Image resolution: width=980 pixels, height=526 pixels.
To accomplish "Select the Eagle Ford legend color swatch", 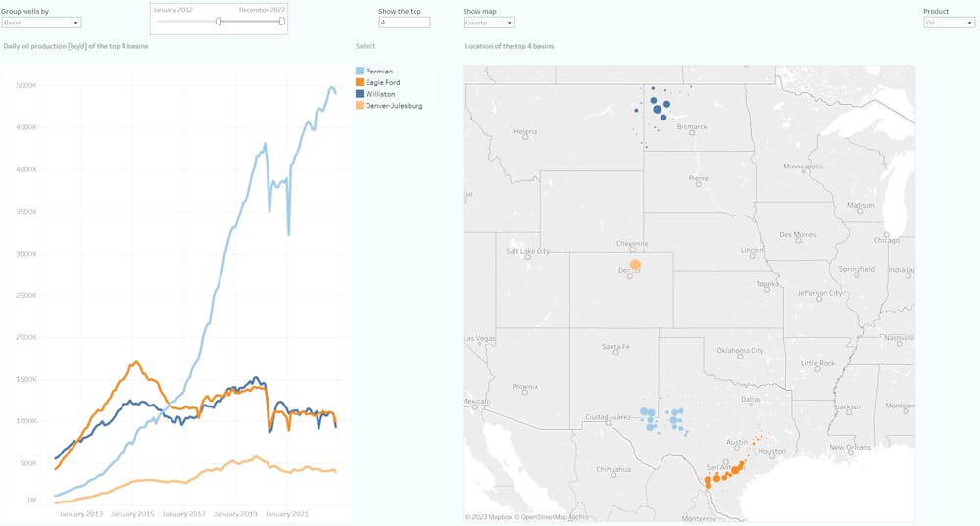I will [x=360, y=83].
